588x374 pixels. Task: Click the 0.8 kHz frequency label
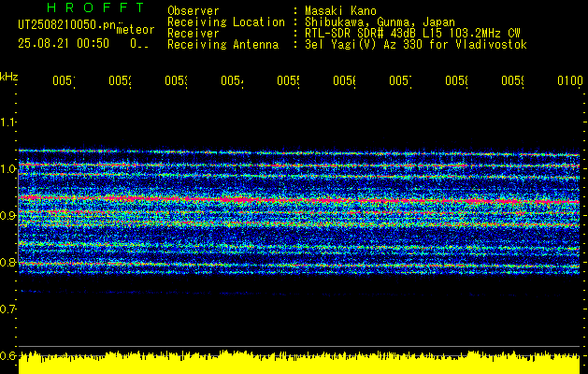point(7,262)
